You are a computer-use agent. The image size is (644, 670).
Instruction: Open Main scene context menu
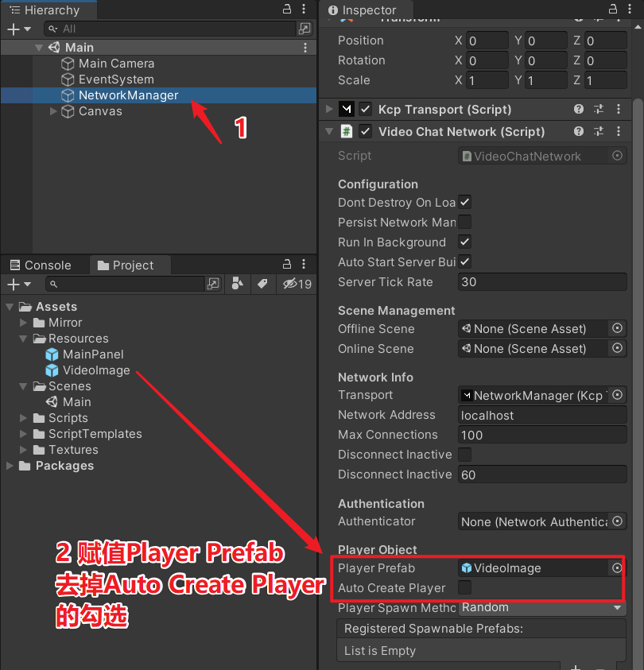coord(305,48)
